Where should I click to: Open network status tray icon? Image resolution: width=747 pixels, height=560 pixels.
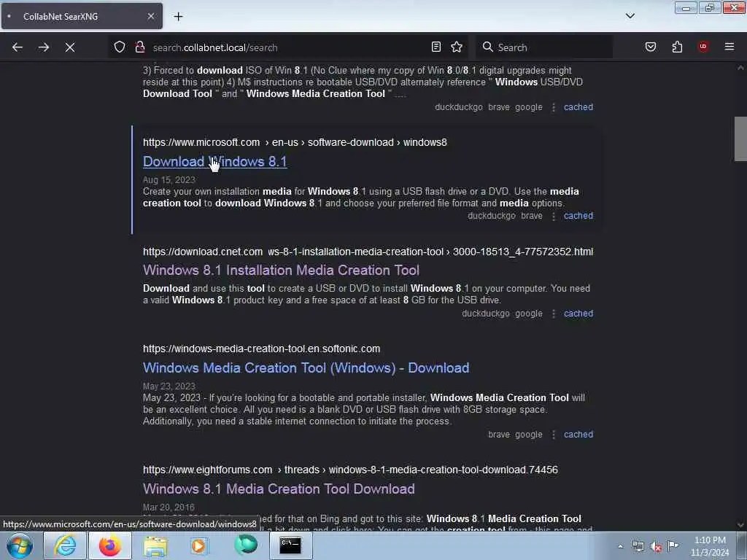click(x=638, y=546)
